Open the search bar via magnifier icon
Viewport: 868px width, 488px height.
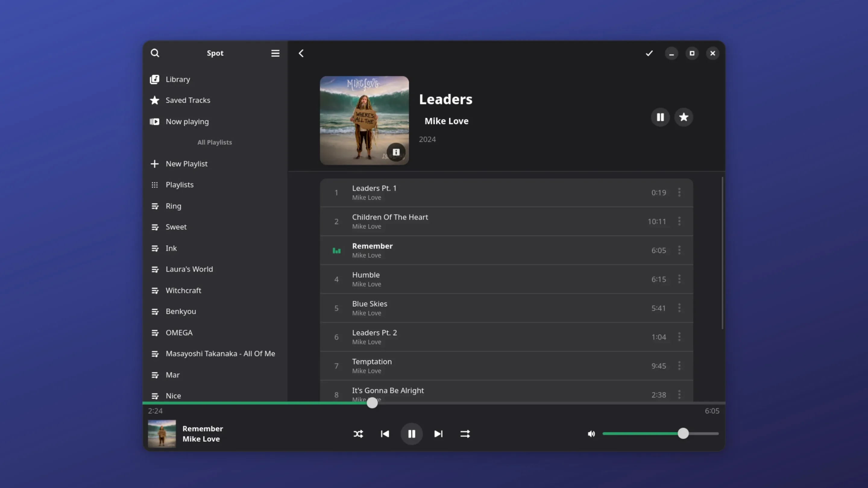[x=155, y=53]
